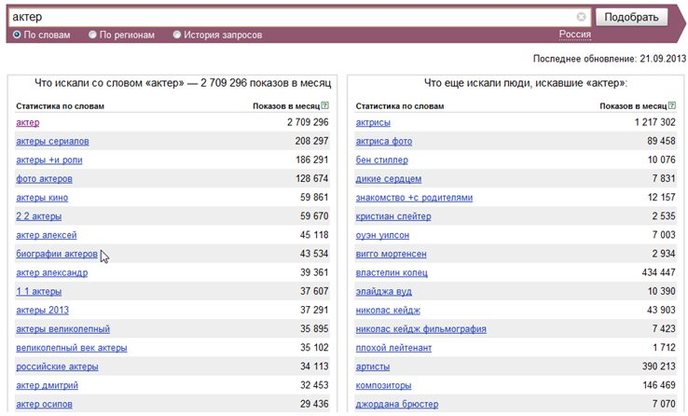Open the Россия region selector
Screen dimensions: 688x416
tap(575, 34)
